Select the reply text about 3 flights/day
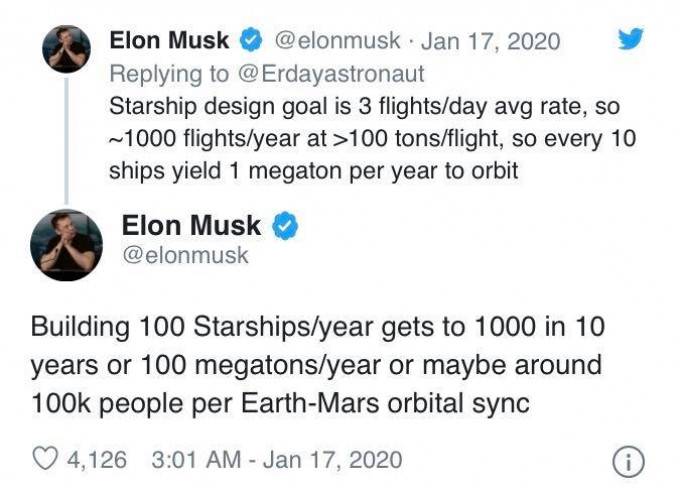 pos(373,138)
